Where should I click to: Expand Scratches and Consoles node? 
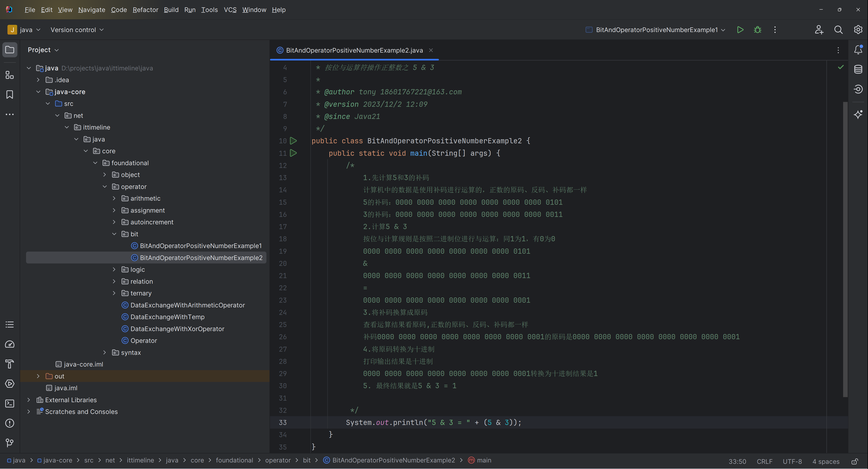point(29,412)
